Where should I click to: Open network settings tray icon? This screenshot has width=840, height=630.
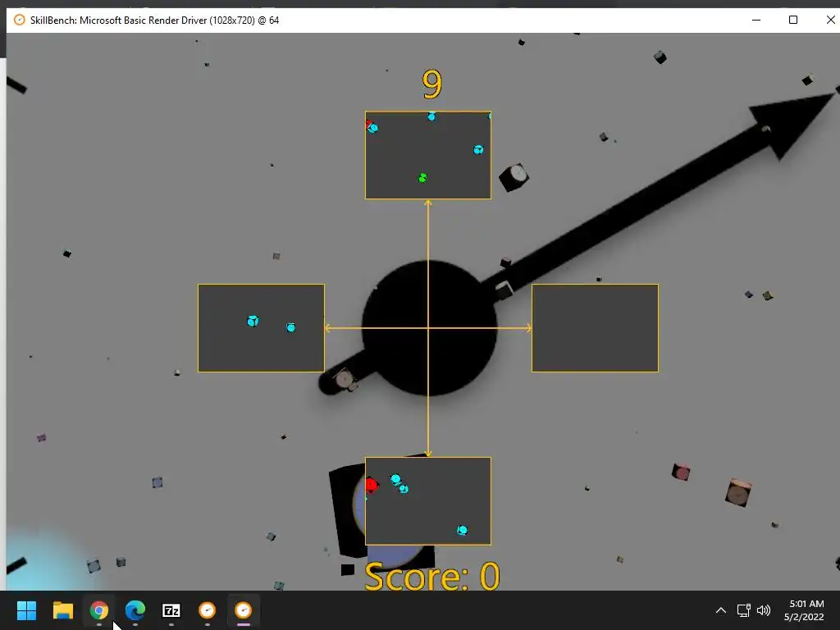pyautogui.click(x=743, y=610)
